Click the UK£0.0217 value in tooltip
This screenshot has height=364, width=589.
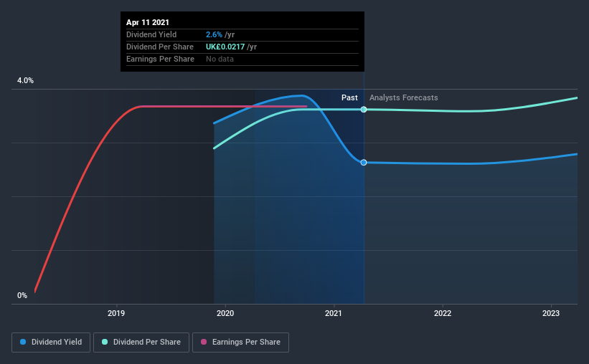[225, 47]
